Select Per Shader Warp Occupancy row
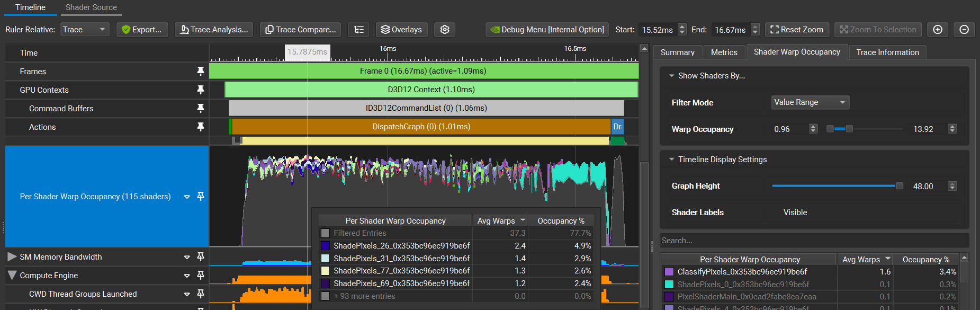 pyautogui.click(x=106, y=197)
